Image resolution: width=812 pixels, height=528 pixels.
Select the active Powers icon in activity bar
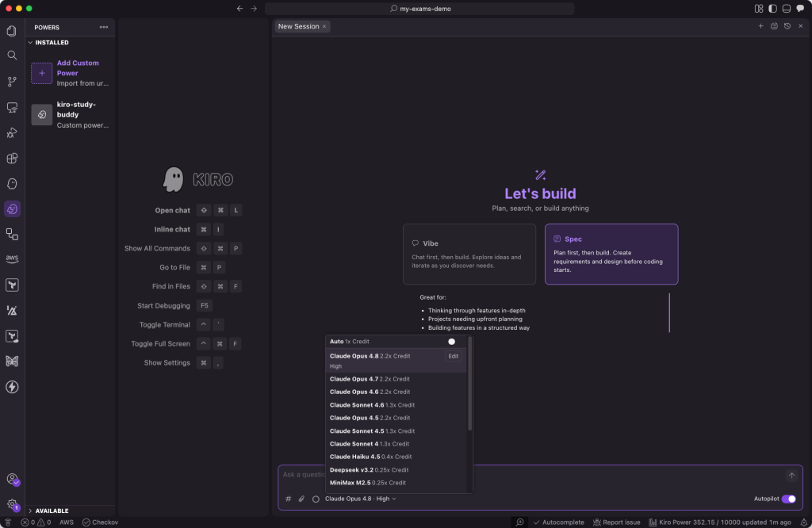click(12, 209)
